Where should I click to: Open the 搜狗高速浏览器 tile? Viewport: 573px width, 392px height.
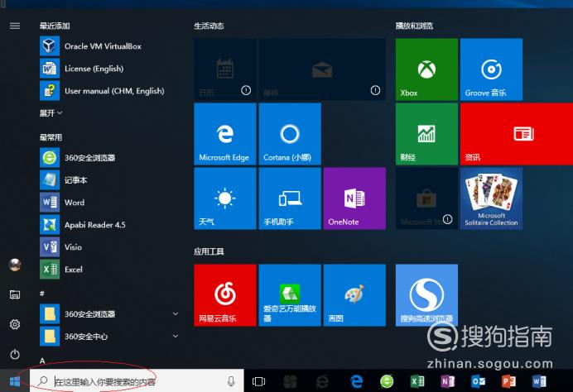[x=426, y=295]
